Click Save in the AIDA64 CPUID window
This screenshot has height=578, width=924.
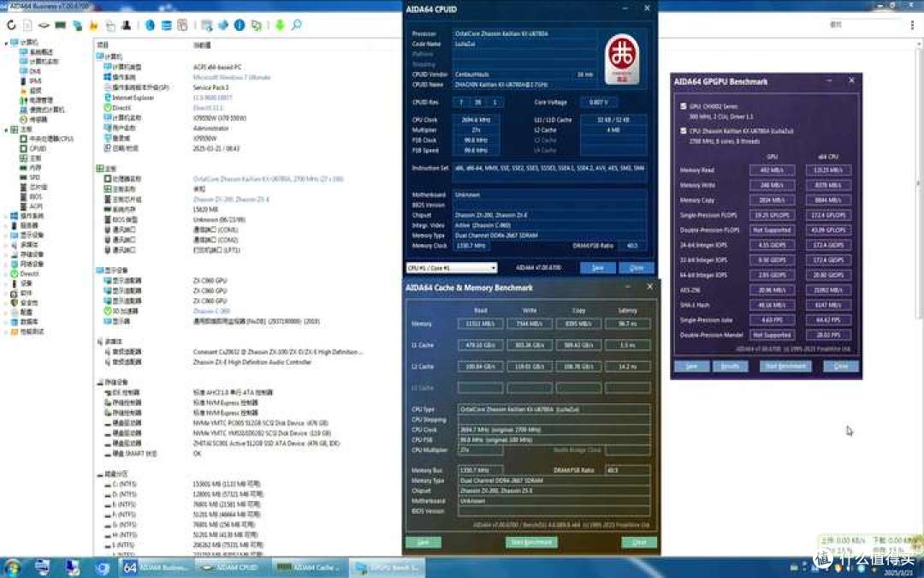coord(597,268)
